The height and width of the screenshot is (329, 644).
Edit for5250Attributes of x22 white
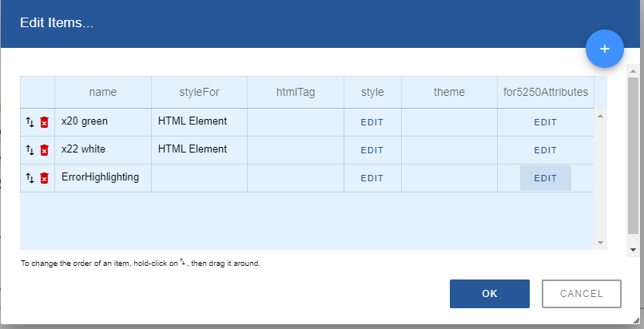(545, 150)
